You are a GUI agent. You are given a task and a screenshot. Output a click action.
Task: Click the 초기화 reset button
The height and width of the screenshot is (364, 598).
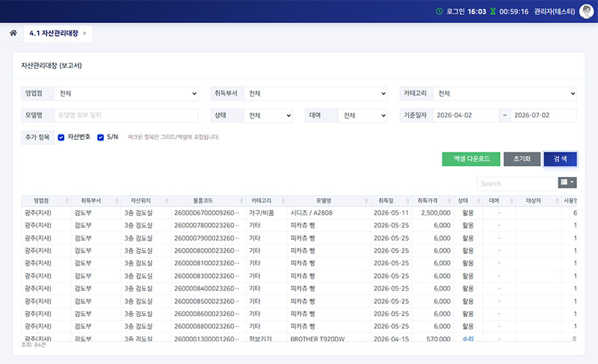coord(522,159)
